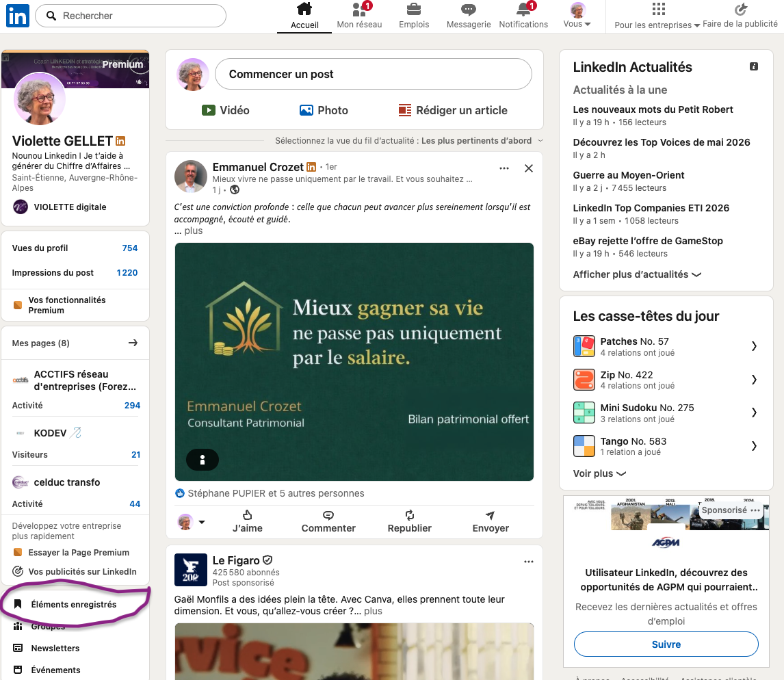Open the Pour les entreprises menu
This screenshot has width=784, height=680.
click(657, 16)
